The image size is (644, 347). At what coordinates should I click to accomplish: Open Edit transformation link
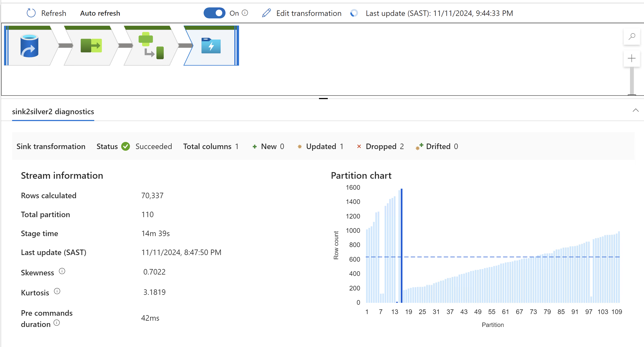tap(309, 13)
